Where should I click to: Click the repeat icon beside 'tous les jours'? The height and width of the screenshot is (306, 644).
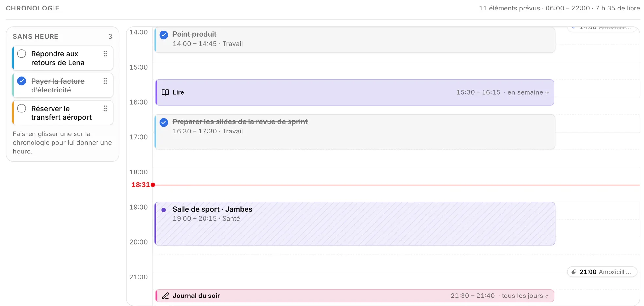coord(547,296)
